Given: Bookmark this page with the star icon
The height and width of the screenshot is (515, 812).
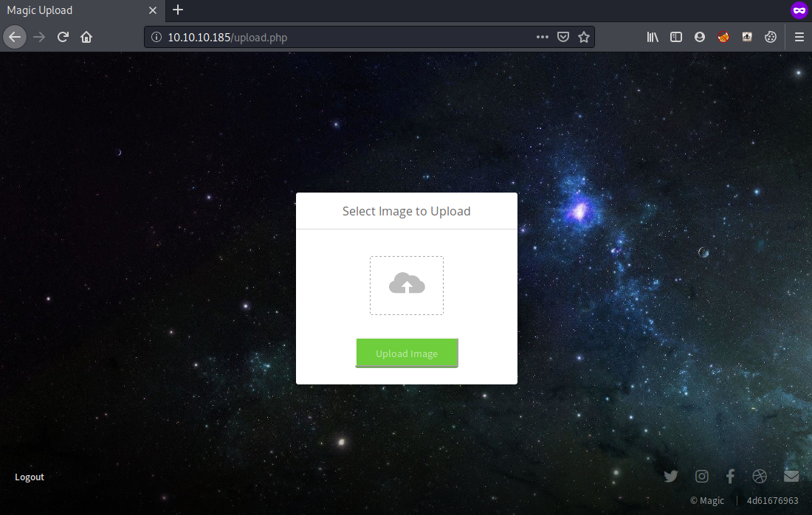Looking at the screenshot, I should (584, 37).
